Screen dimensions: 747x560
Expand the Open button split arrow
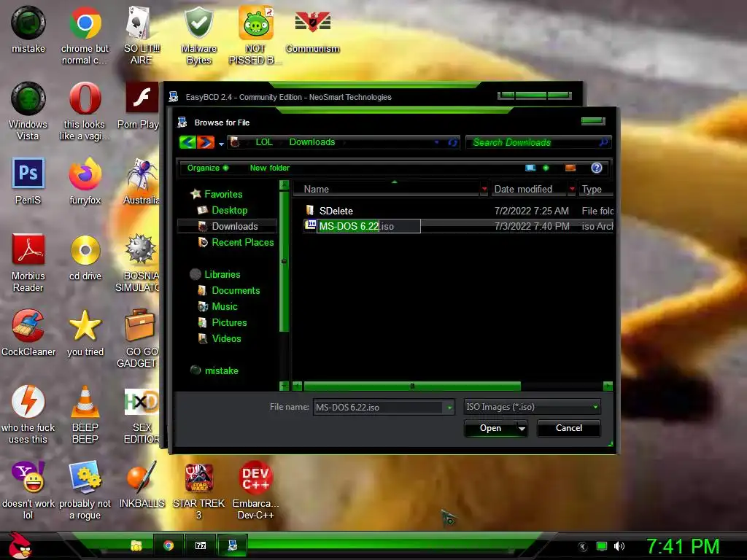click(x=522, y=428)
